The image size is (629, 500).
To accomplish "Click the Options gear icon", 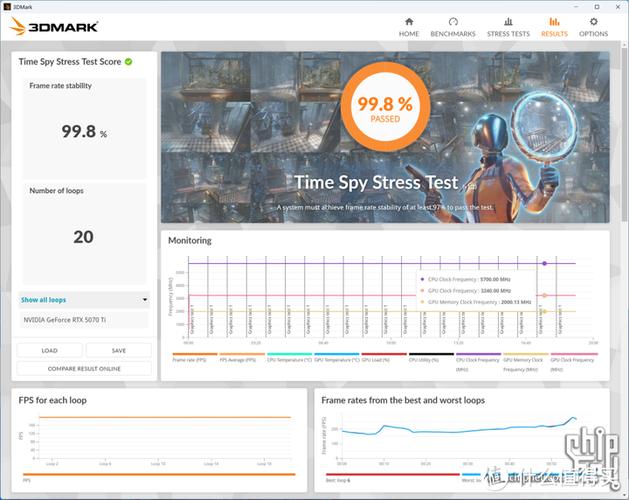I will pos(593,22).
